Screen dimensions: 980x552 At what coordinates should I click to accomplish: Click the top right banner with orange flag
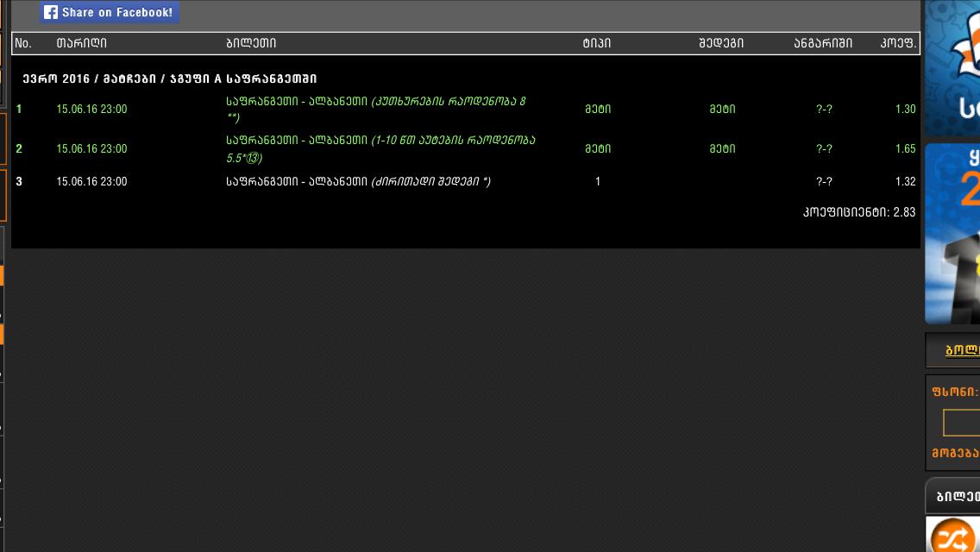pyautogui.click(x=952, y=67)
